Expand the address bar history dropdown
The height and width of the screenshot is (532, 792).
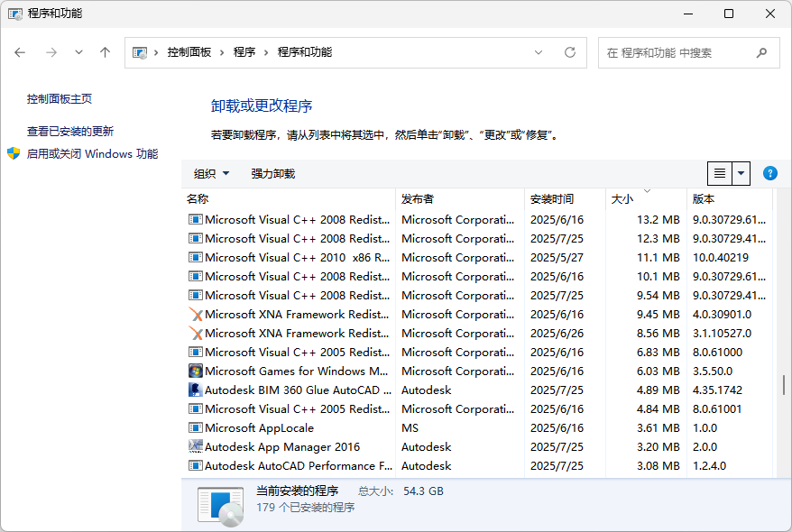(539, 52)
